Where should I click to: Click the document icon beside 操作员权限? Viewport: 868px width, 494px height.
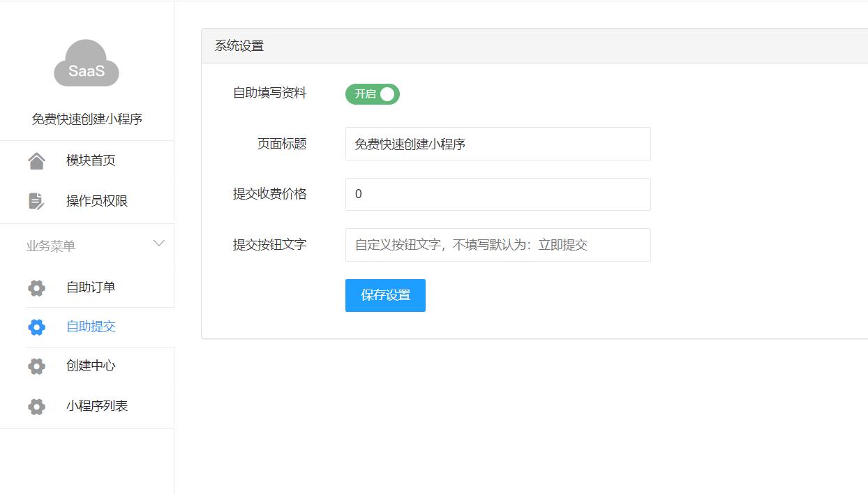tap(36, 201)
